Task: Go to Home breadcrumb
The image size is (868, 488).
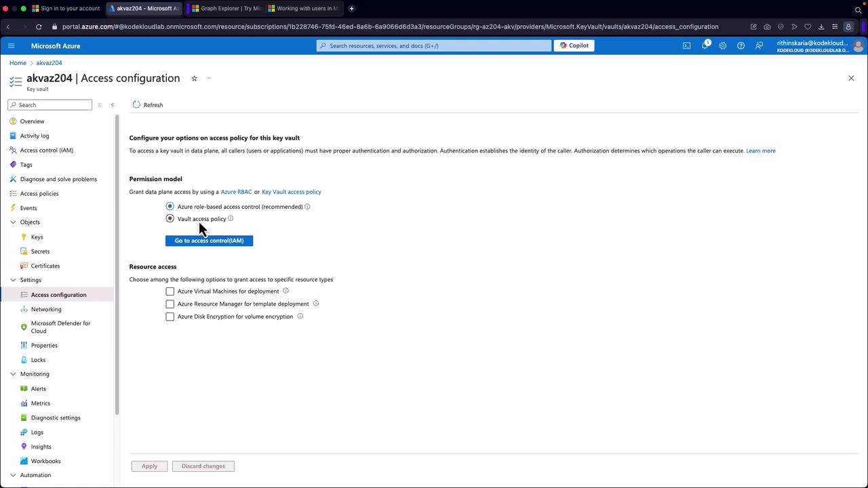Action: click(x=18, y=63)
